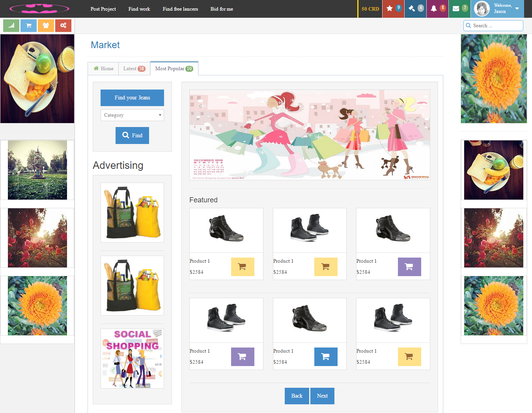532x413 pixels.
Task: Open red flowers sunset photo in left sidebar
Action: (37, 238)
